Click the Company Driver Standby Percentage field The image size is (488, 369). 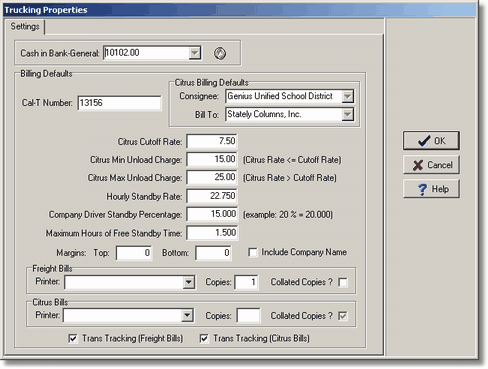pyautogui.click(x=212, y=214)
